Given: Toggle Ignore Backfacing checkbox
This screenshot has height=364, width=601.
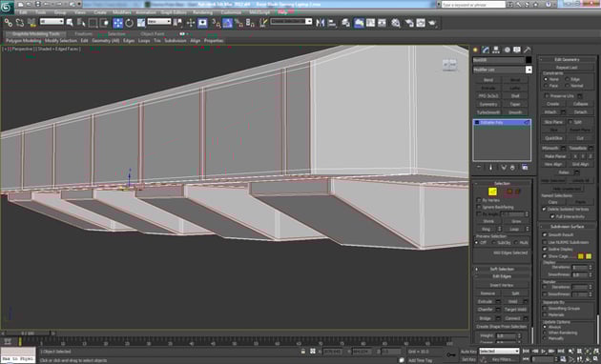Looking at the screenshot, I should tap(479, 207).
